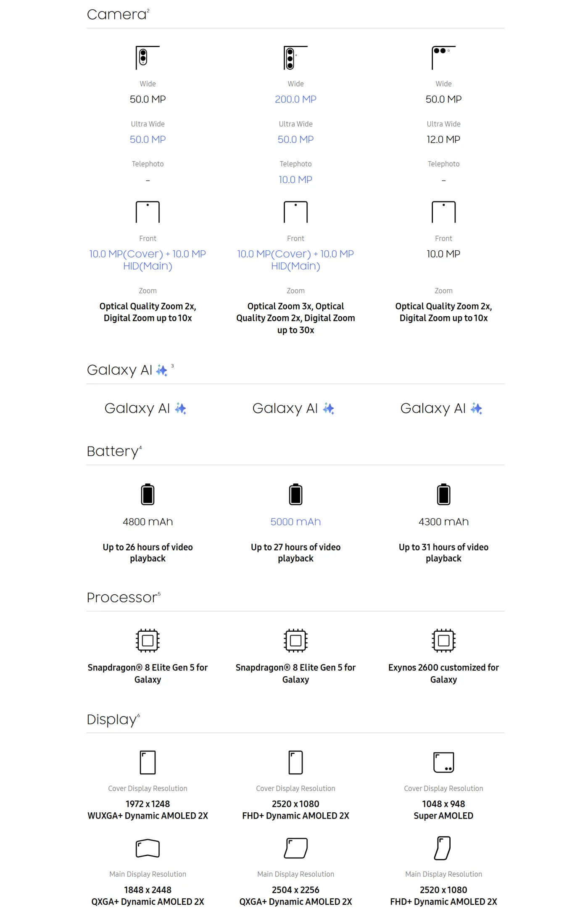Click first column 10.0 MP(Cover) front camera text

point(126,254)
